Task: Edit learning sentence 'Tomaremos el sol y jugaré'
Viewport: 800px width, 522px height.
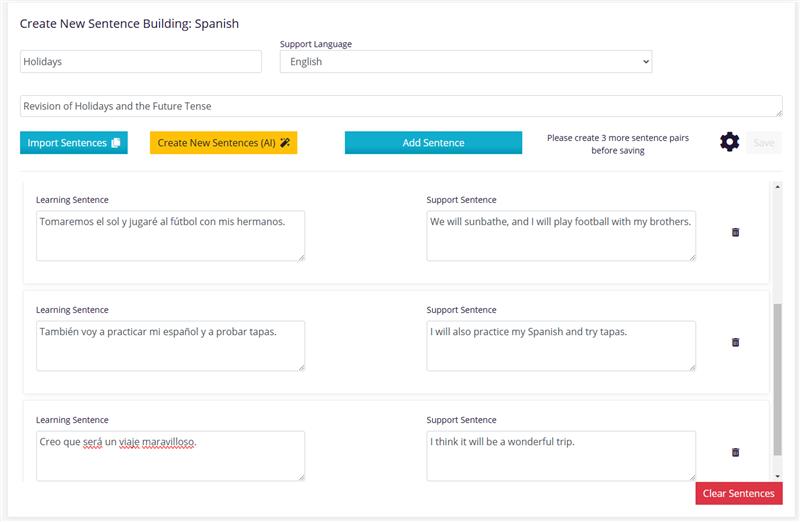Action: click(x=170, y=236)
